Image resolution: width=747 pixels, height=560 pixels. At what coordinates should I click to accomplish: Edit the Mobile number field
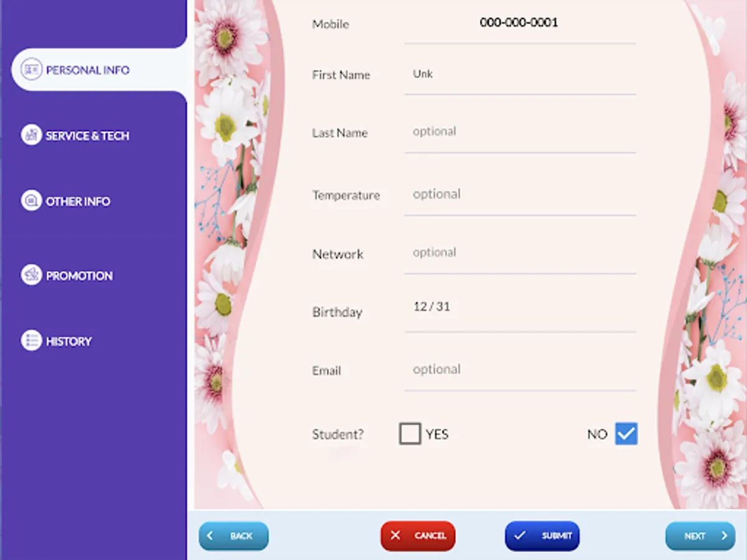[520, 24]
